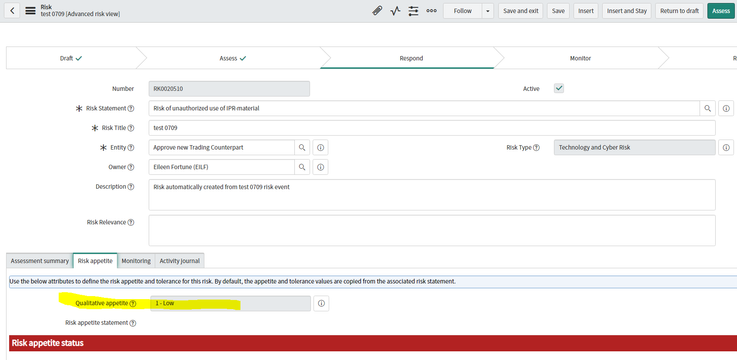The height and width of the screenshot is (360, 737).
Task: Open the form context hamburger menu
Action: [31, 11]
